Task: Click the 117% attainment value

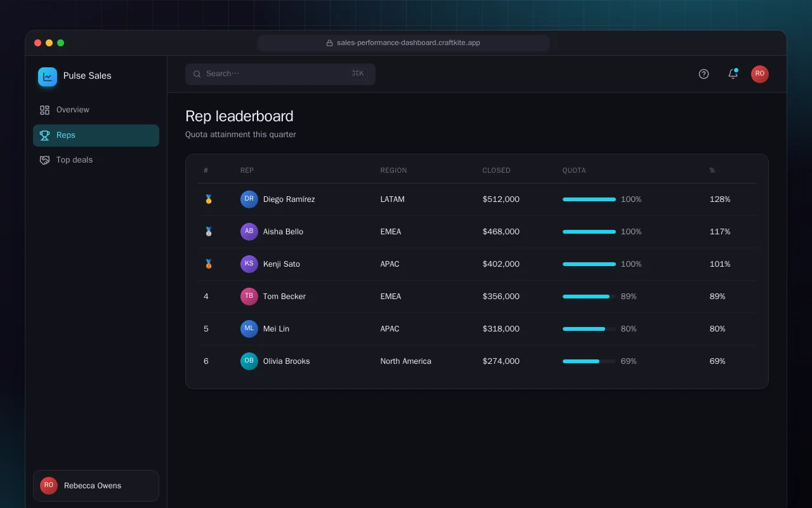Action: pyautogui.click(x=720, y=232)
